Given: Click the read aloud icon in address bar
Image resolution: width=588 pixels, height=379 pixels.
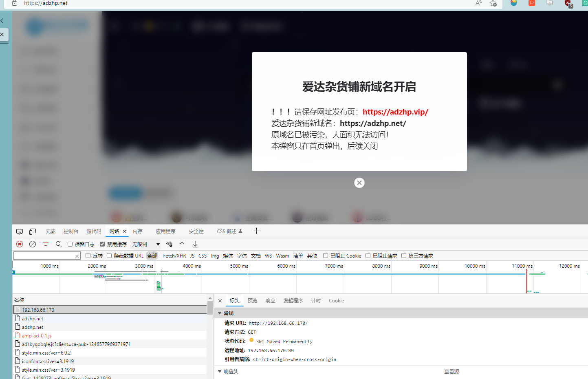Looking at the screenshot, I should pyautogui.click(x=478, y=3).
